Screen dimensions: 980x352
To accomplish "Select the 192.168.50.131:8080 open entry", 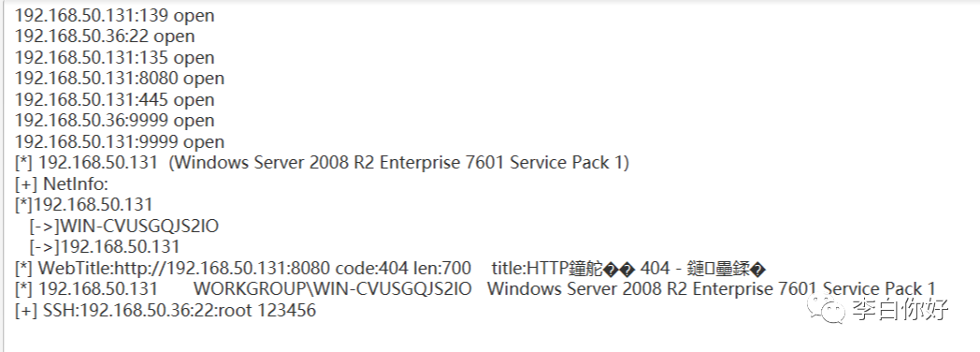I will [120, 79].
